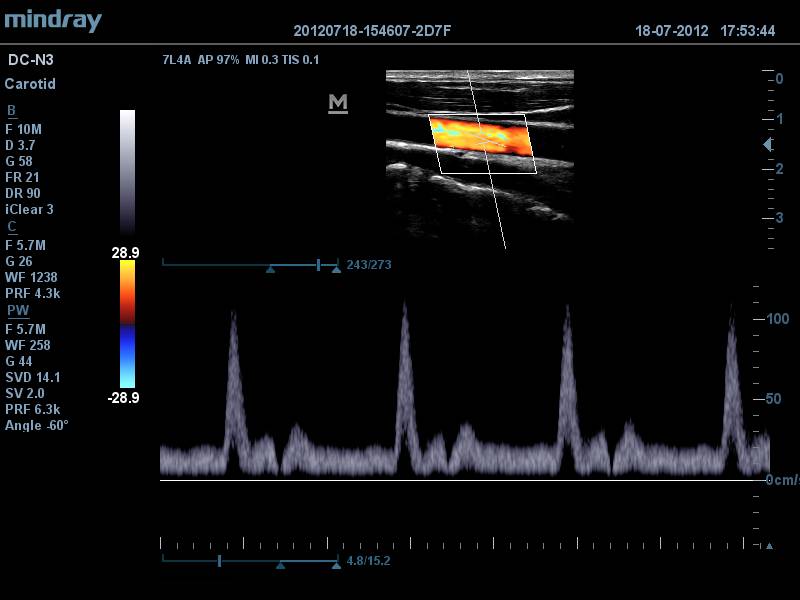Click the Carotid exam type label

(30, 84)
